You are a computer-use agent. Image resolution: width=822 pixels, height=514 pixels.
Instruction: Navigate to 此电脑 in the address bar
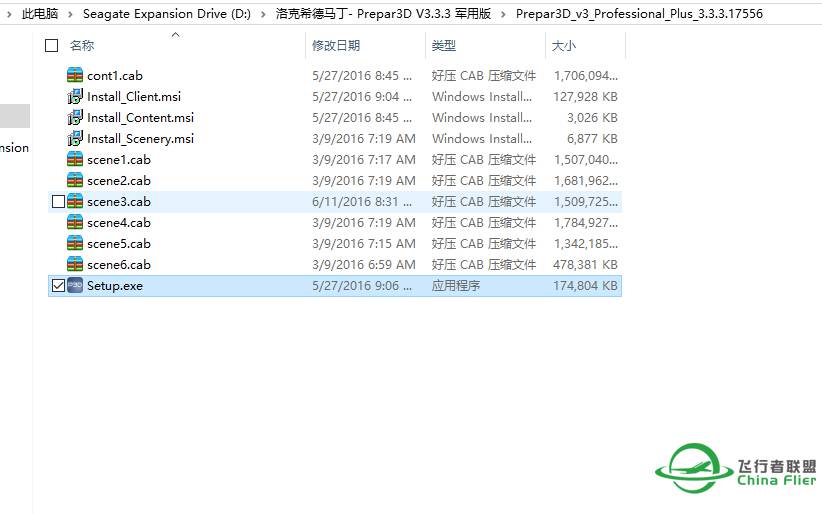pos(40,14)
